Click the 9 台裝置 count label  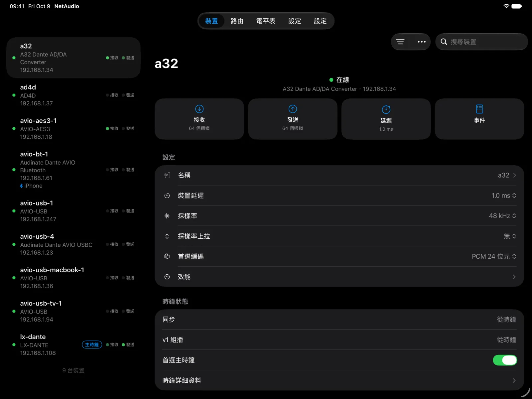tap(73, 370)
